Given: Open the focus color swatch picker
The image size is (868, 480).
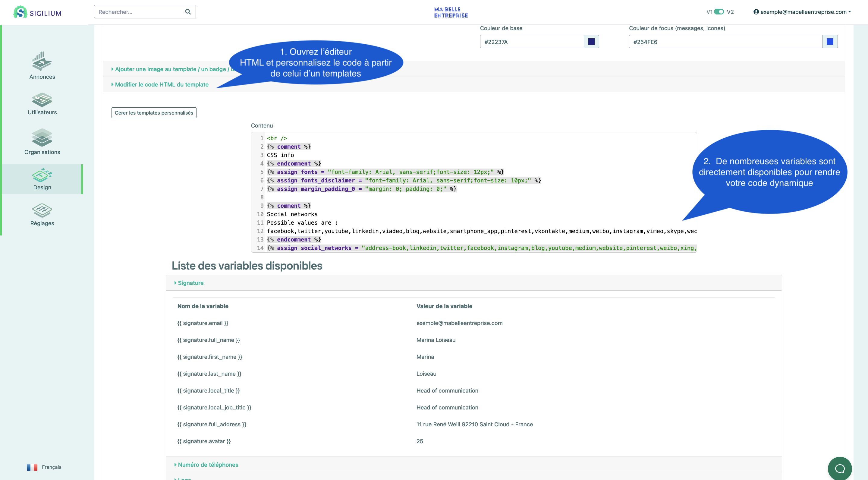Looking at the screenshot, I should 830,42.
